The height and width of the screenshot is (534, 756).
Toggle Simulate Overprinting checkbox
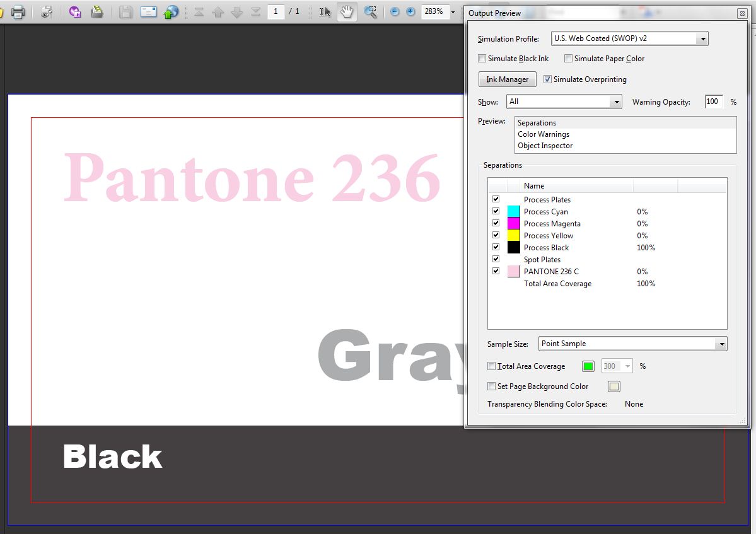coord(547,79)
